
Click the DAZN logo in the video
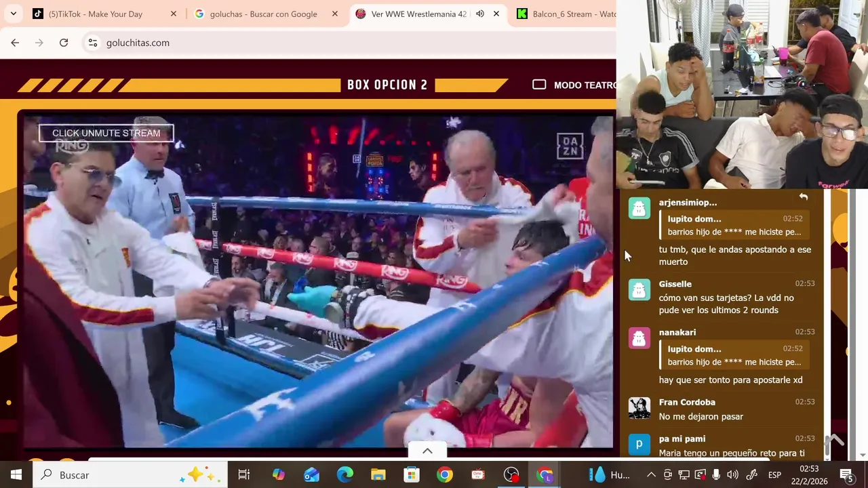coord(570,146)
